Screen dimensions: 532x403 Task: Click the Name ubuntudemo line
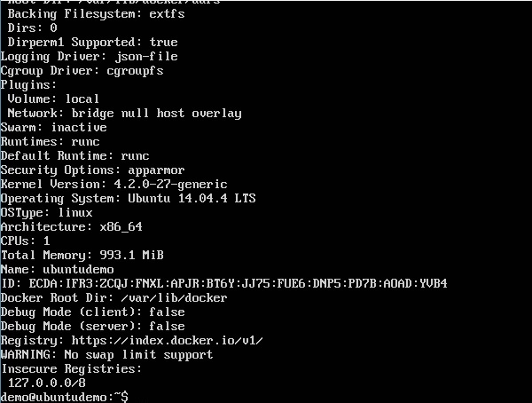[57, 269]
